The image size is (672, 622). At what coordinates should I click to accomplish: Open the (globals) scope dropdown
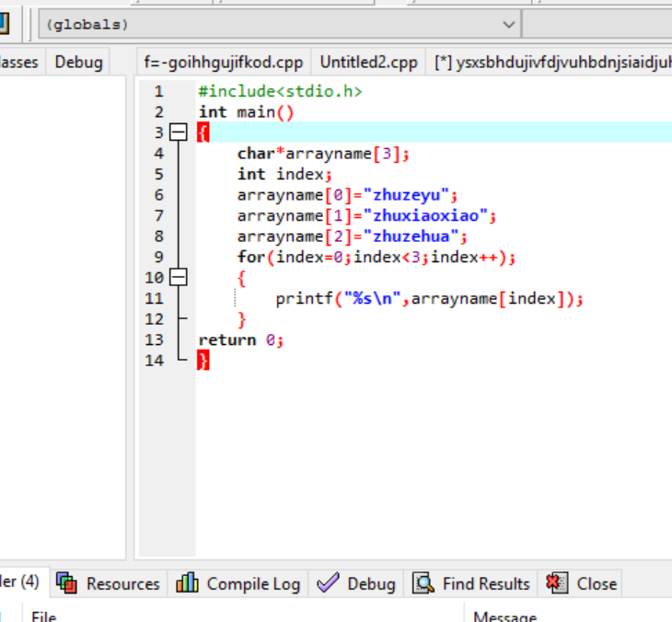click(280, 25)
